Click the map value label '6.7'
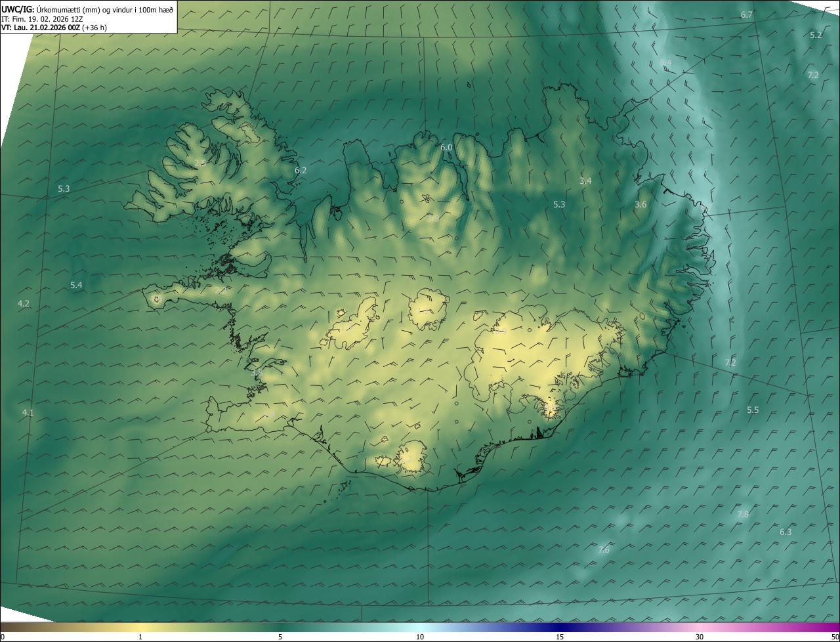Screen dimensions: 840x642 pos(747,14)
